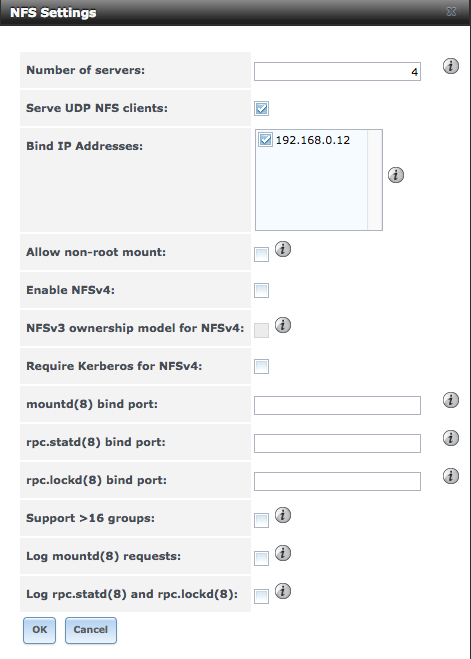Show info for rpc.statd(8) bind port
This screenshot has height=659, width=471.
click(450, 438)
